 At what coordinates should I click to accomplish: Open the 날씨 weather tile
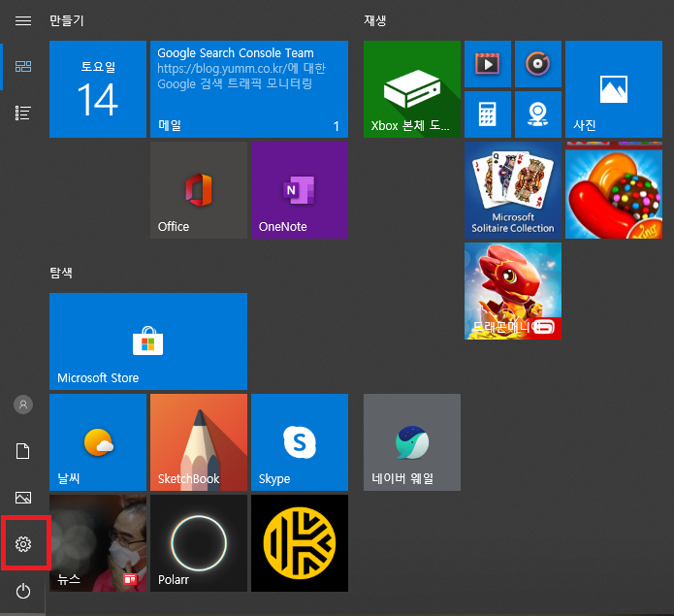98,442
